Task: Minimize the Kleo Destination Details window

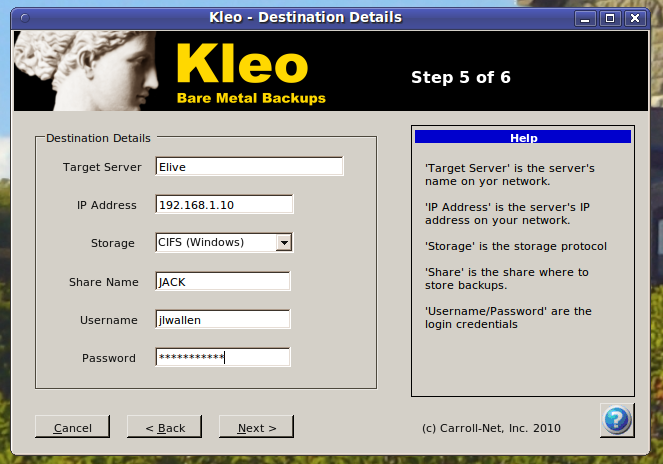Action: point(587,17)
